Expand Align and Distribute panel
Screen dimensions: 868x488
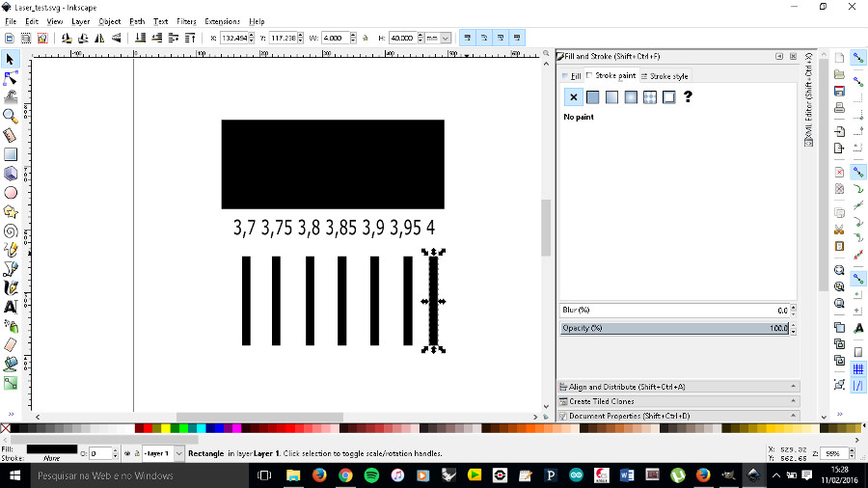(679, 387)
